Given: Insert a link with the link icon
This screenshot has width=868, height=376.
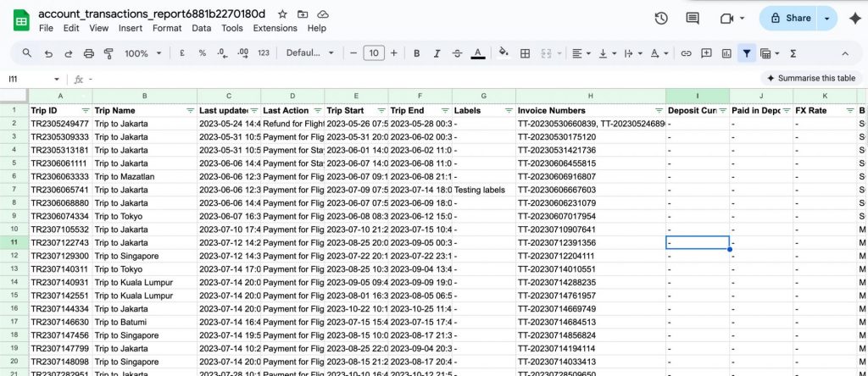Looking at the screenshot, I should [x=687, y=53].
